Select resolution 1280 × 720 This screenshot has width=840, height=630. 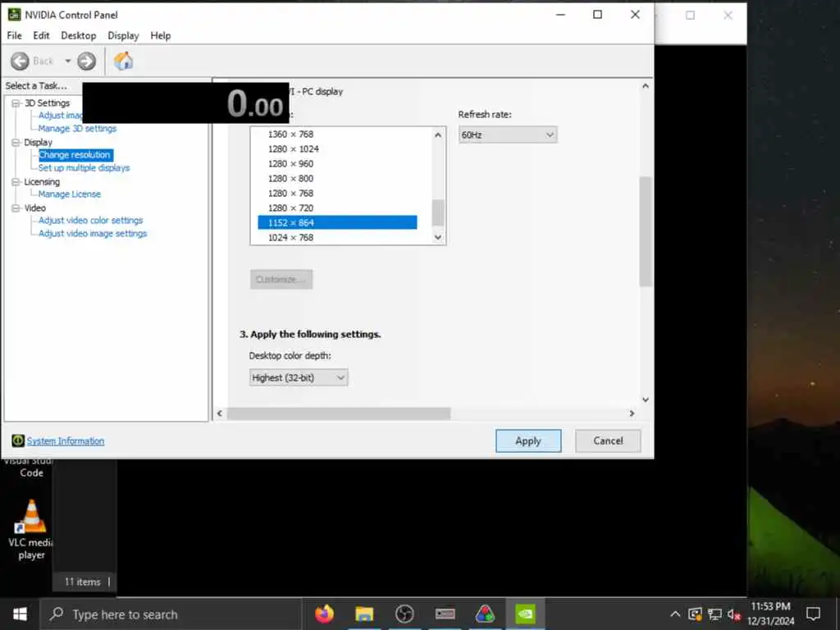point(337,208)
